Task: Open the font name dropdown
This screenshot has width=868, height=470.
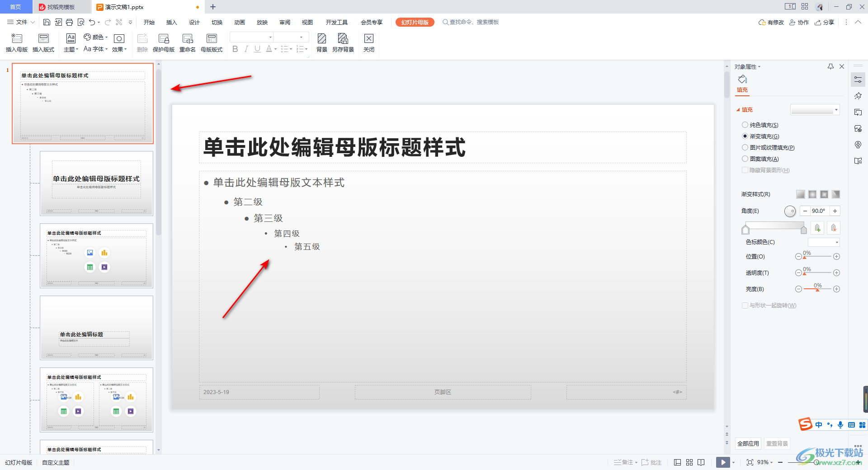Action: coord(251,37)
